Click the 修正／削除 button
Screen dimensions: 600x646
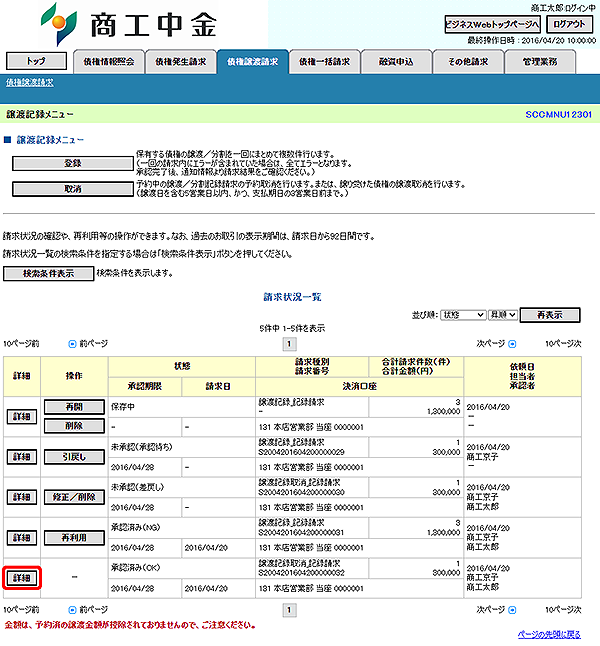[74, 497]
